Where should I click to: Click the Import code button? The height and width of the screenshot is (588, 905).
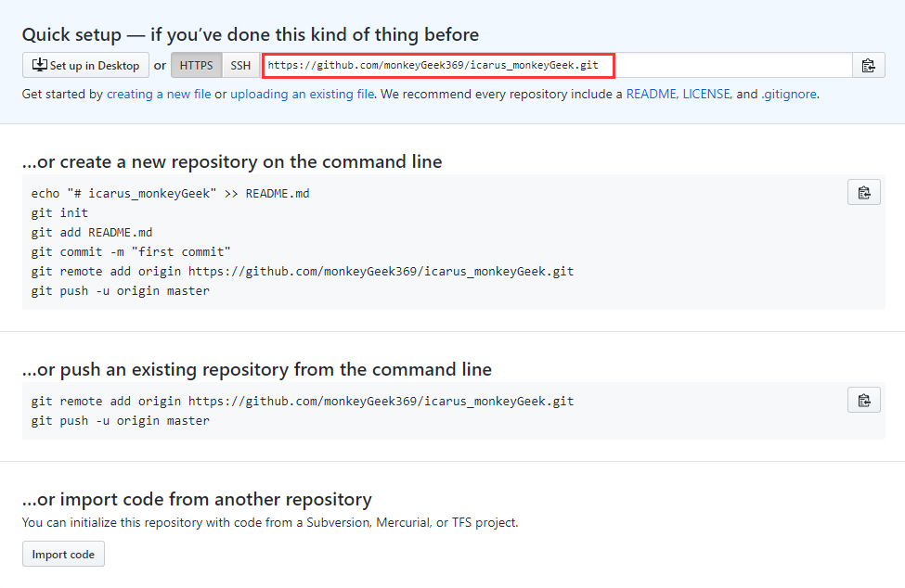click(x=63, y=554)
